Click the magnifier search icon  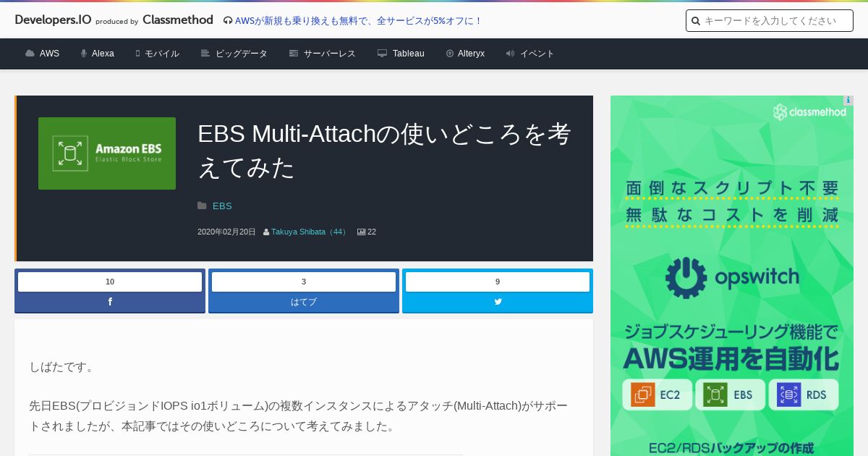[x=696, y=21]
